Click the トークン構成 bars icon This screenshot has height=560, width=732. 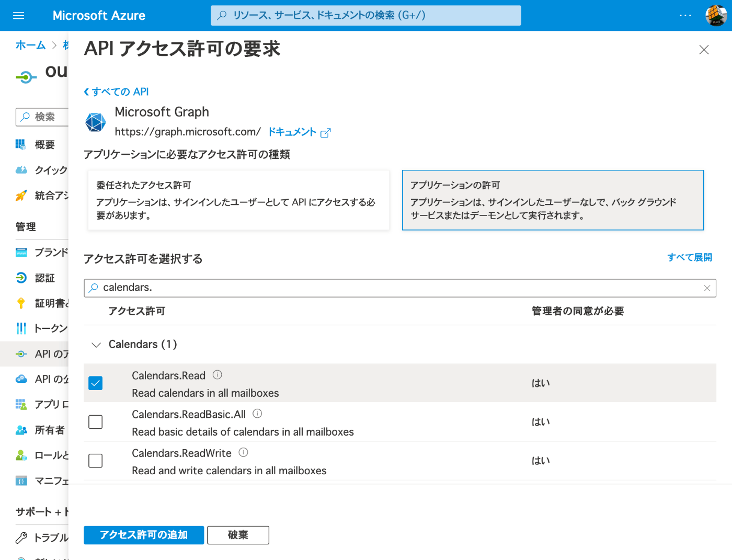pyautogui.click(x=21, y=328)
